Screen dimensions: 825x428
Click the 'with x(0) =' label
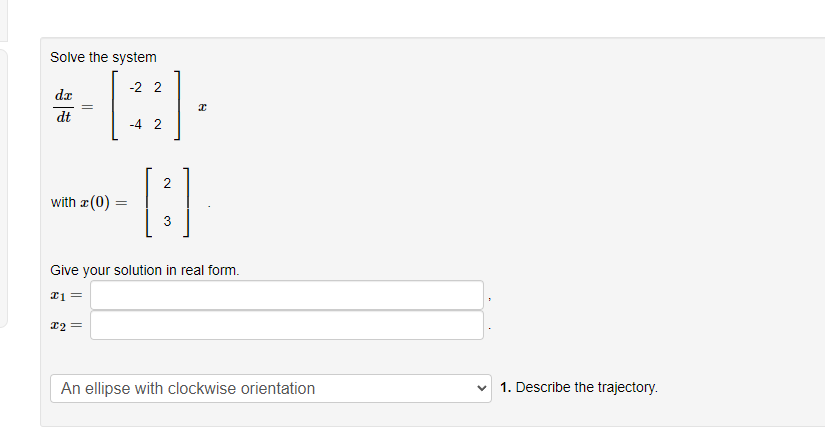(x=89, y=202)
